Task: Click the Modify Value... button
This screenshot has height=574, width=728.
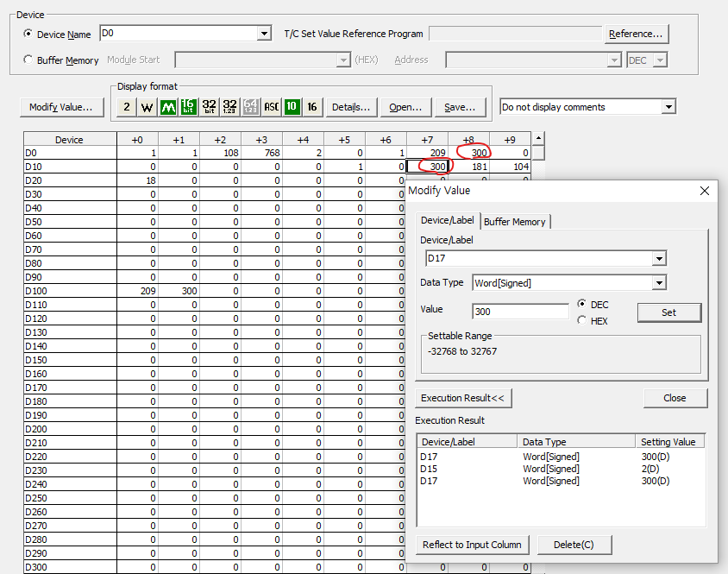Action: click(x=61, y=107)
